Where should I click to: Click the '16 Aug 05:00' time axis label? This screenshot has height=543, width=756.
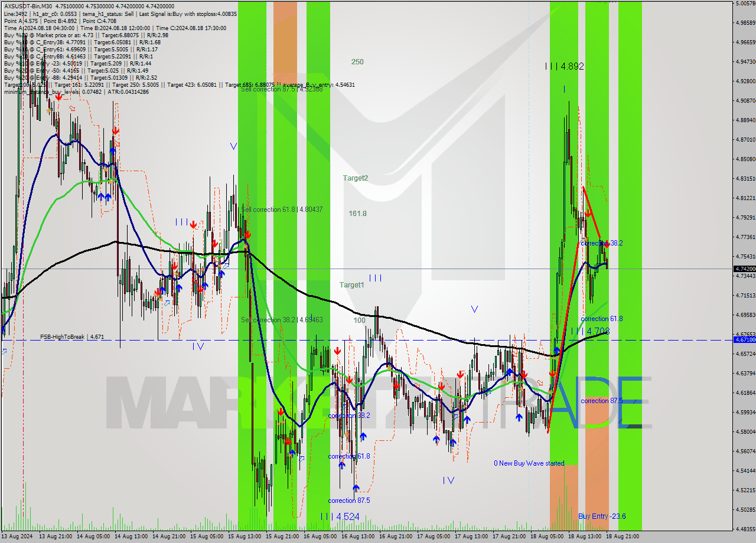(x=320, y=537)
